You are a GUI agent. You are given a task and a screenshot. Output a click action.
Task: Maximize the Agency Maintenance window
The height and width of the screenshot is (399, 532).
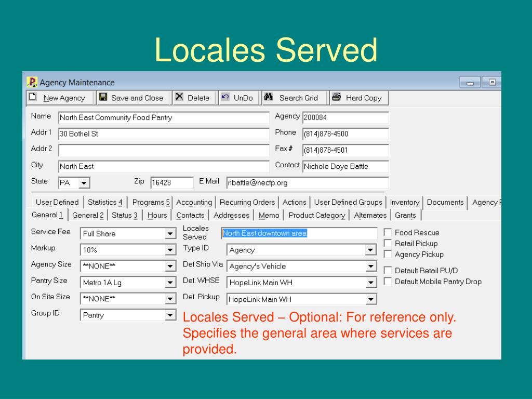(x=491, y=82)
